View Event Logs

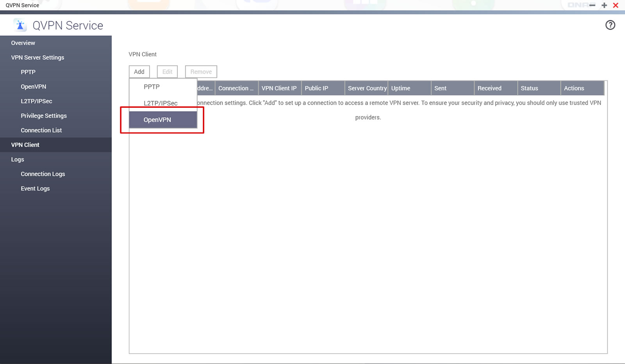click(x=56, y=189)
